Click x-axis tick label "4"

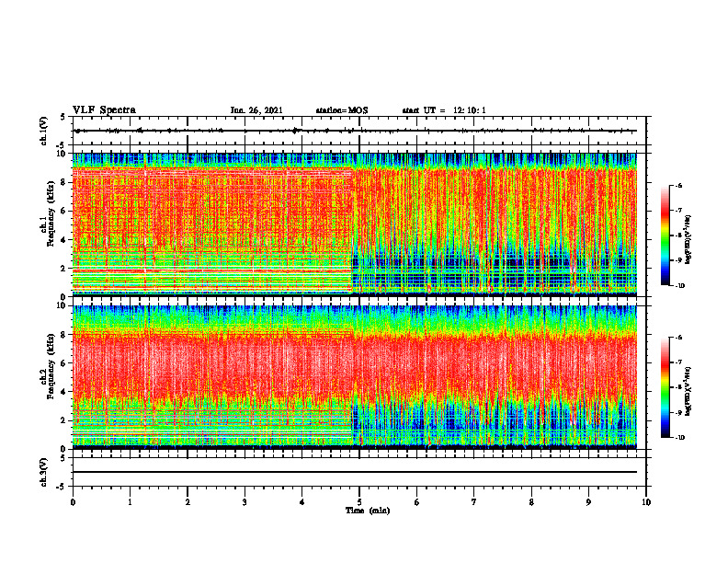302,502
